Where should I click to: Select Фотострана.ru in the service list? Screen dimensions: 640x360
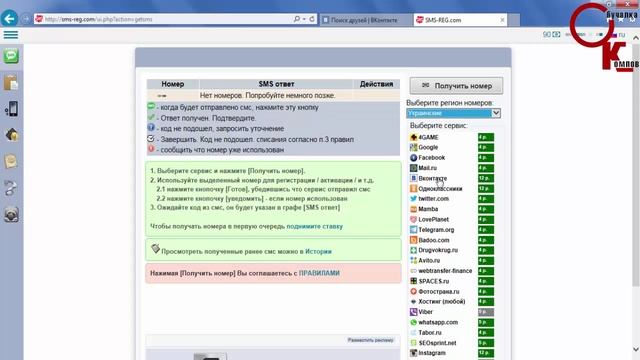(x=438, y=291)
